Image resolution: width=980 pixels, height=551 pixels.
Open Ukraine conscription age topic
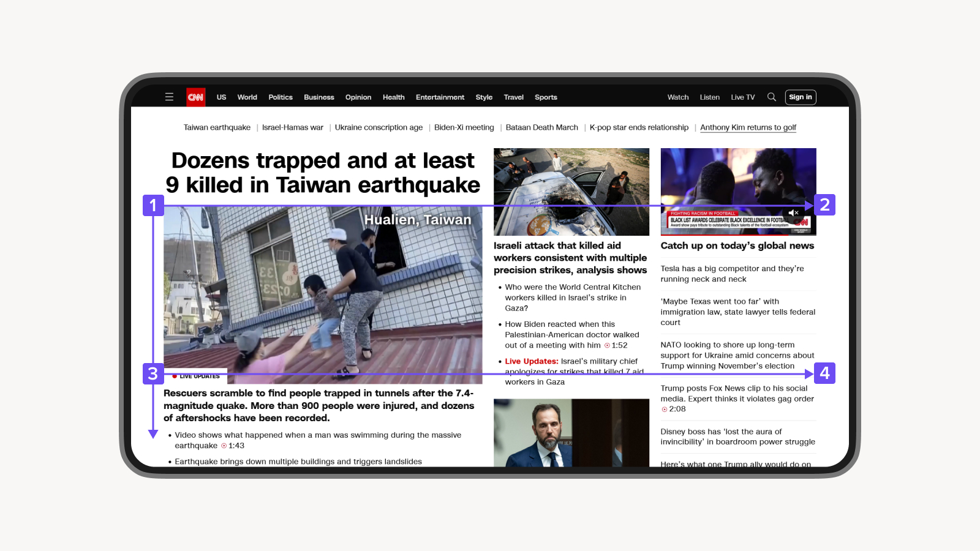click(379, 127)
